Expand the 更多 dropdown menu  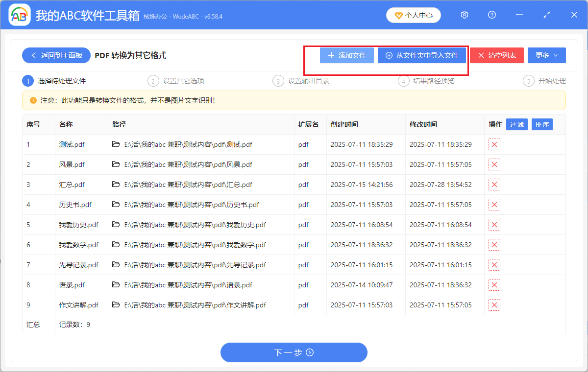click(546, 55)
